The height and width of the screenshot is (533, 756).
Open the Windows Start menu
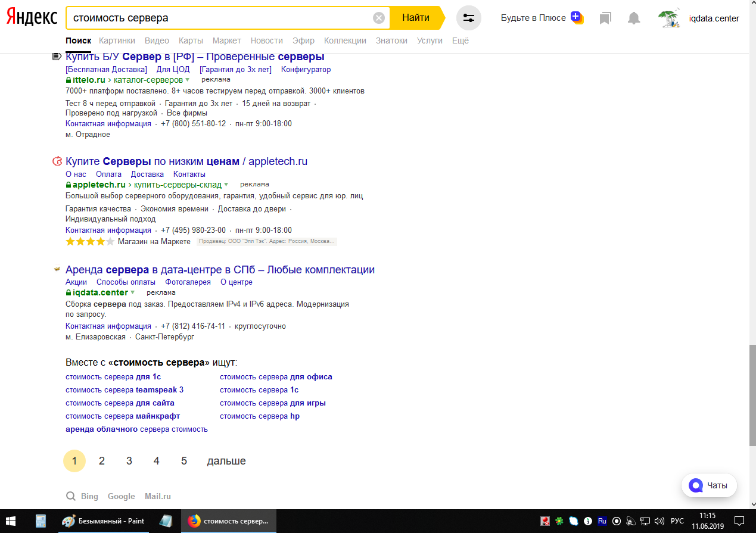[11, 521]
